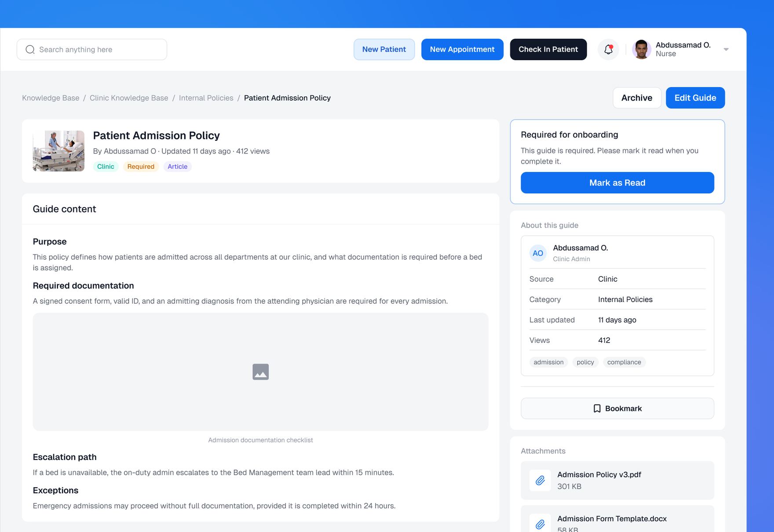This screenshot has height=532, width=774.
Task: Click the Required tag
Action: tap(141, 167)
